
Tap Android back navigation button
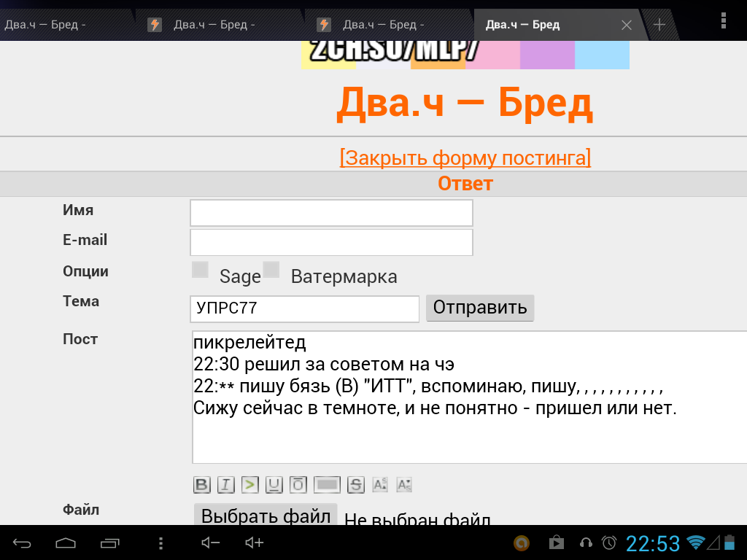coord(22,542)
